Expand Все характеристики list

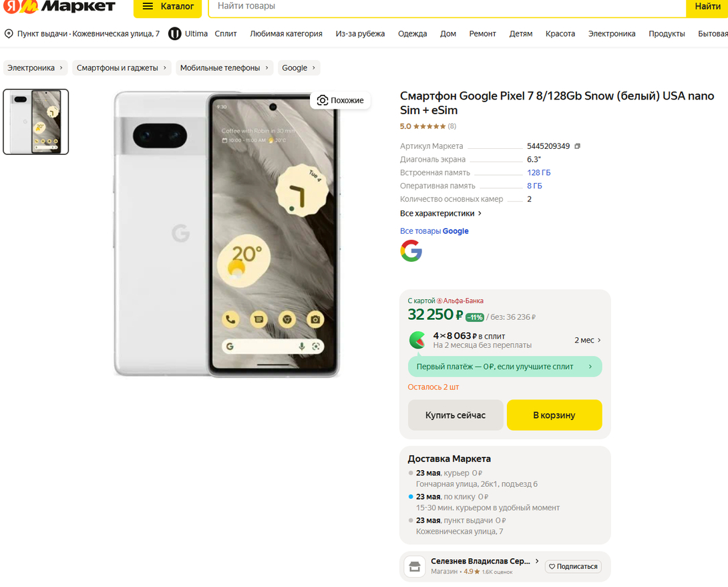(x=441, y=213)
